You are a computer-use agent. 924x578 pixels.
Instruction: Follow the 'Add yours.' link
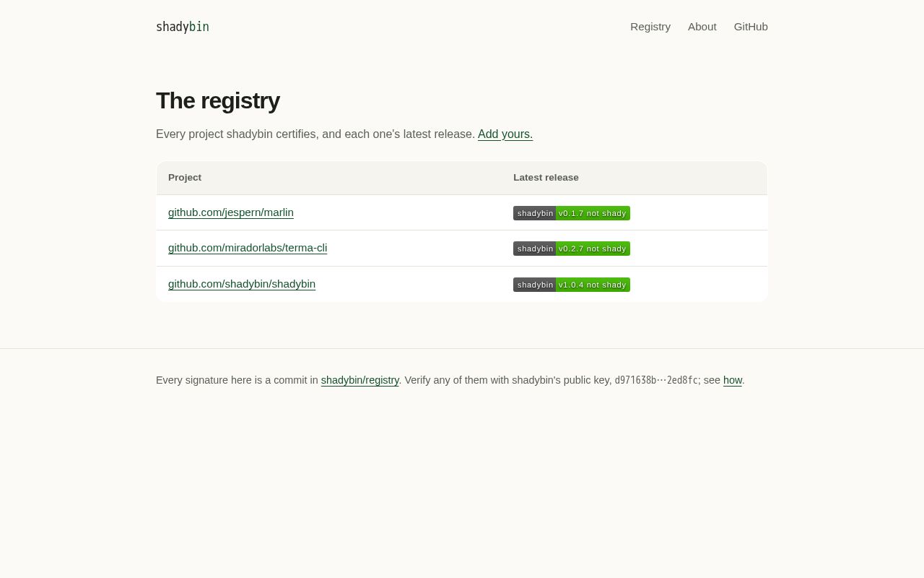[505, 134]
